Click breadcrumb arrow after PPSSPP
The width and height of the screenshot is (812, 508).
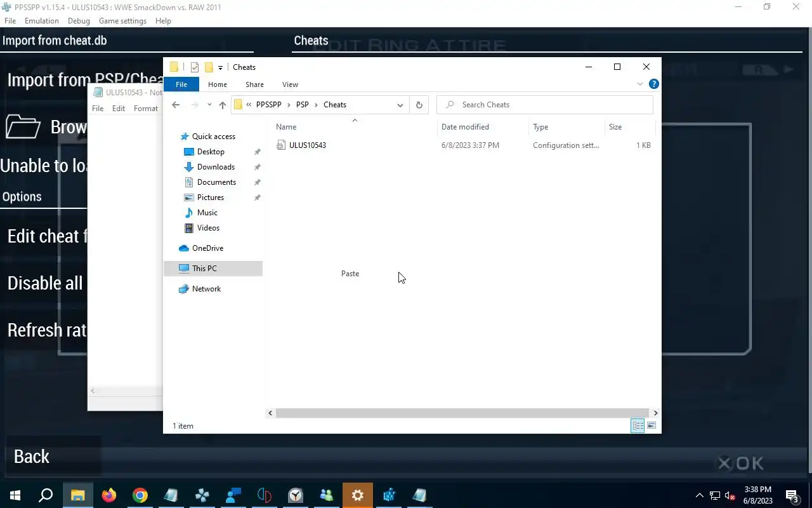tap(289, 105)
